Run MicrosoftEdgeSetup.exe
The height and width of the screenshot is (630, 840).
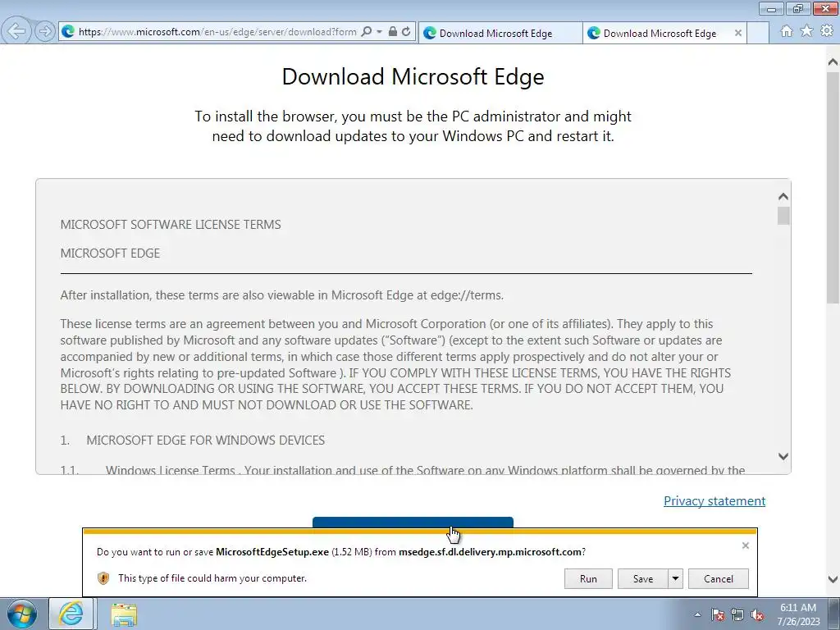click(x=588, y=578)
